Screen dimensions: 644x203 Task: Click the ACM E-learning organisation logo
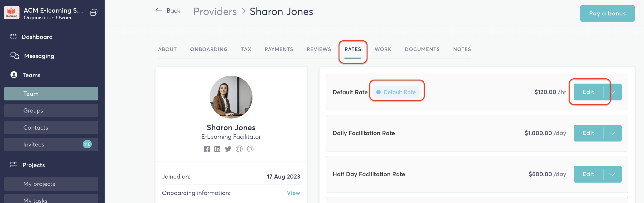[x=12, y=13]
